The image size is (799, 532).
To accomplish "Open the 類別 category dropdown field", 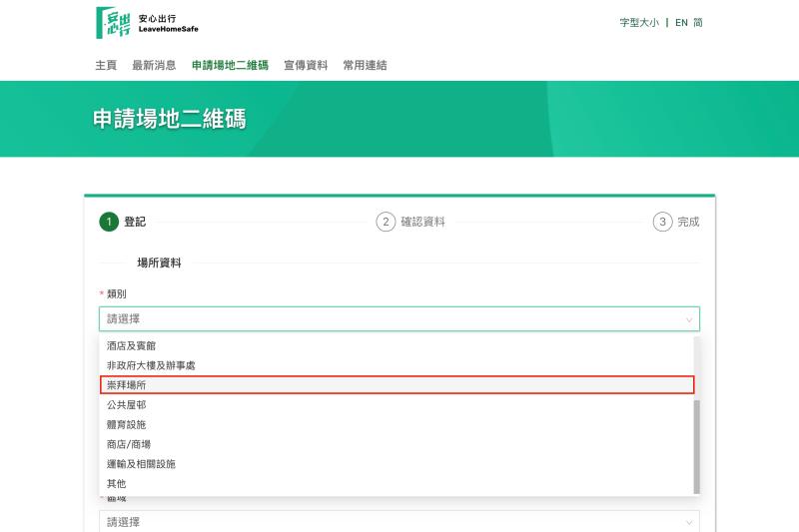I will [390, 319].
